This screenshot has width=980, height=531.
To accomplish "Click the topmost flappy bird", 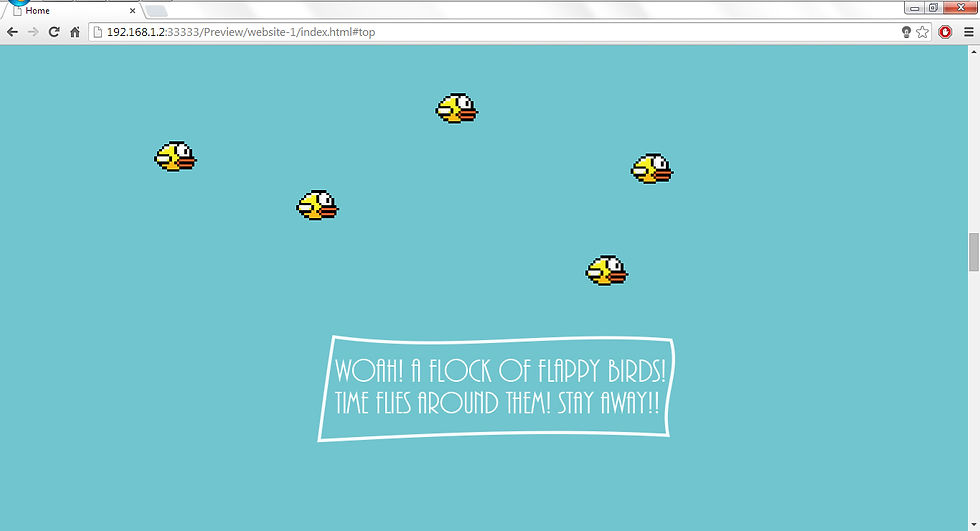I will [x=457, y=109].
